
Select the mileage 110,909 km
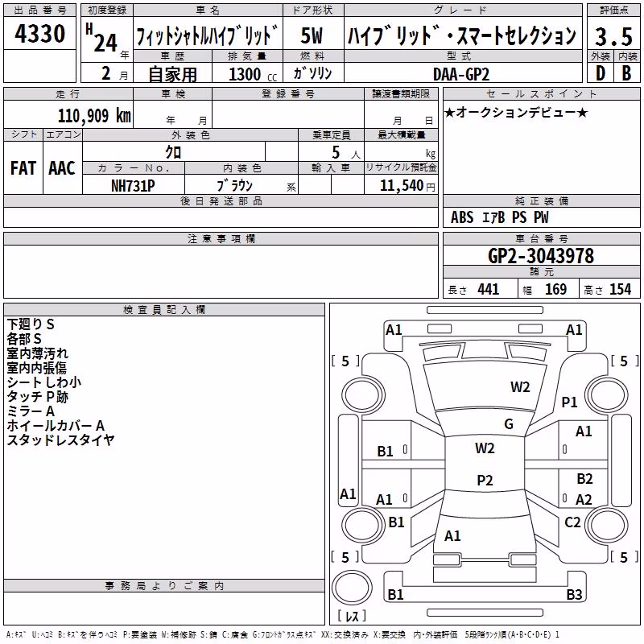pos(94,116)
